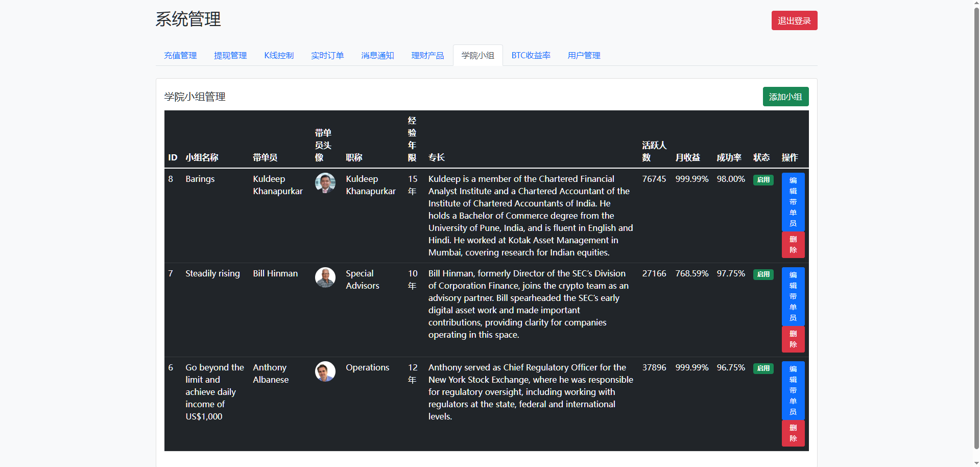Delete the Steadily rising group
Screen dimensions: 980x467
pyautogui.click(x=793, y=339)
